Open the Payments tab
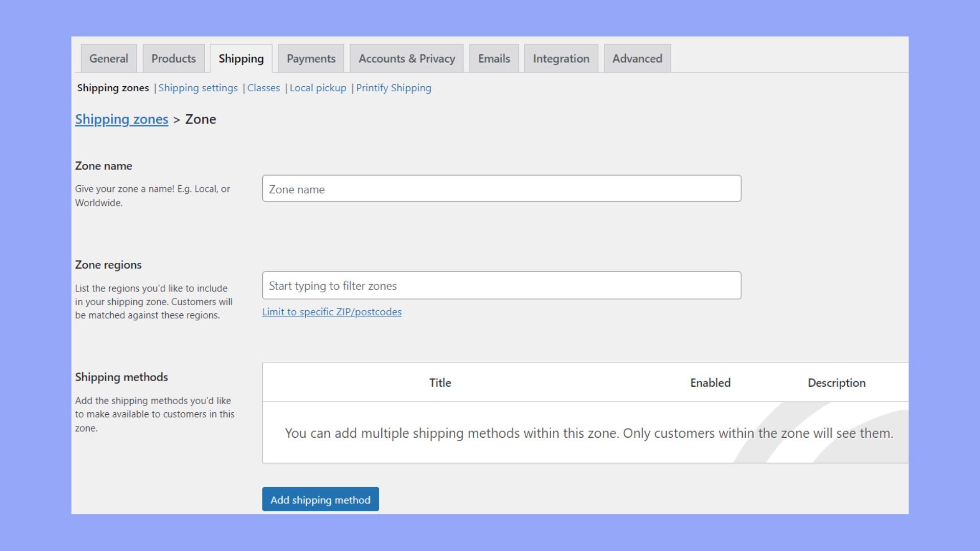 pyautogui.click(x=311, y=59)
